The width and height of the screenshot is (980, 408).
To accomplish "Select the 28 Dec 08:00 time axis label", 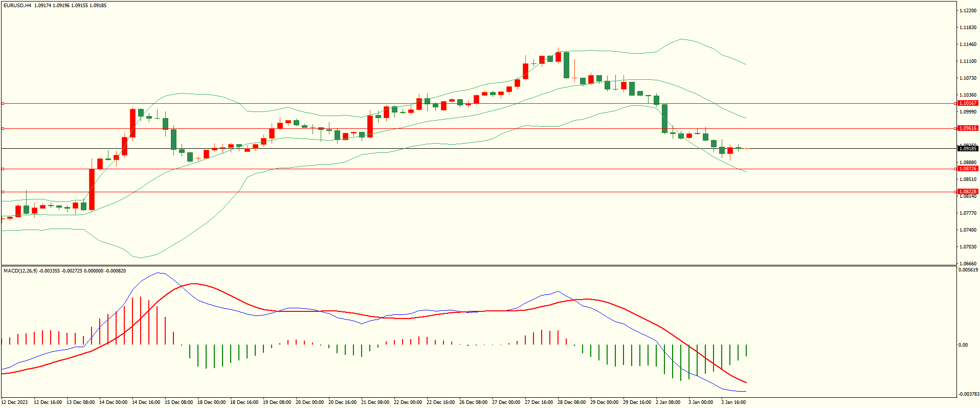I will click(571, 402).
